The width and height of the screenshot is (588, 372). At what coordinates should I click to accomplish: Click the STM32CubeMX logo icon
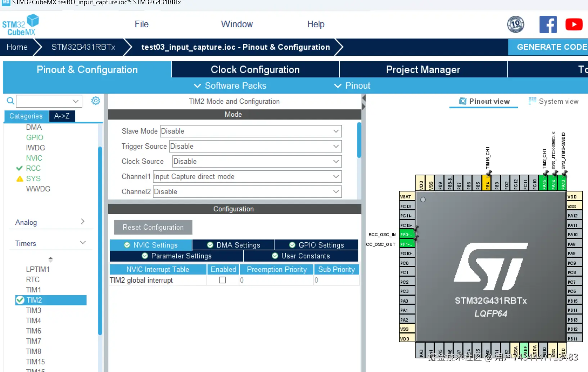click(x=21, y=25)
